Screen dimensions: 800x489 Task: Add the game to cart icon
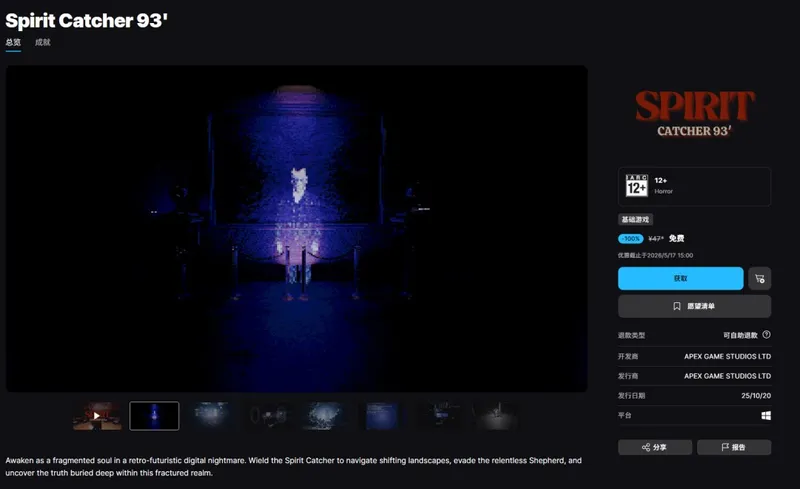pyautogui.click(x=759, y=279)
